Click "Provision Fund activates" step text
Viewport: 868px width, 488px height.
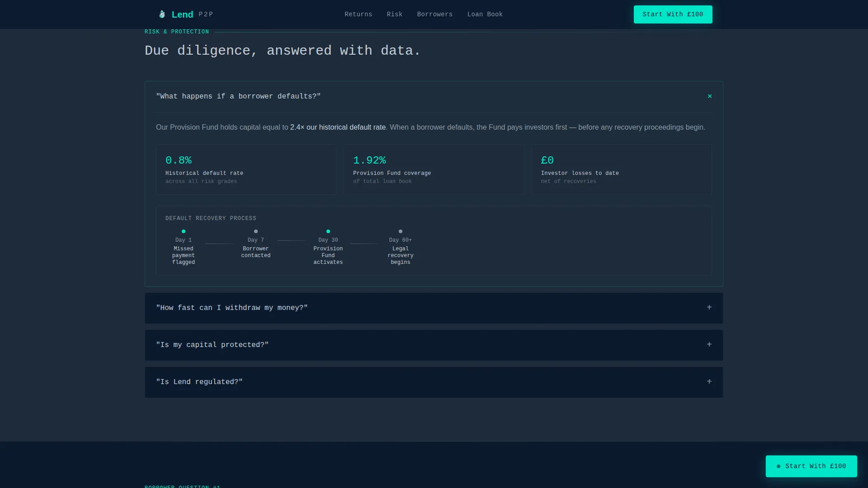click(x=328, y=255)
